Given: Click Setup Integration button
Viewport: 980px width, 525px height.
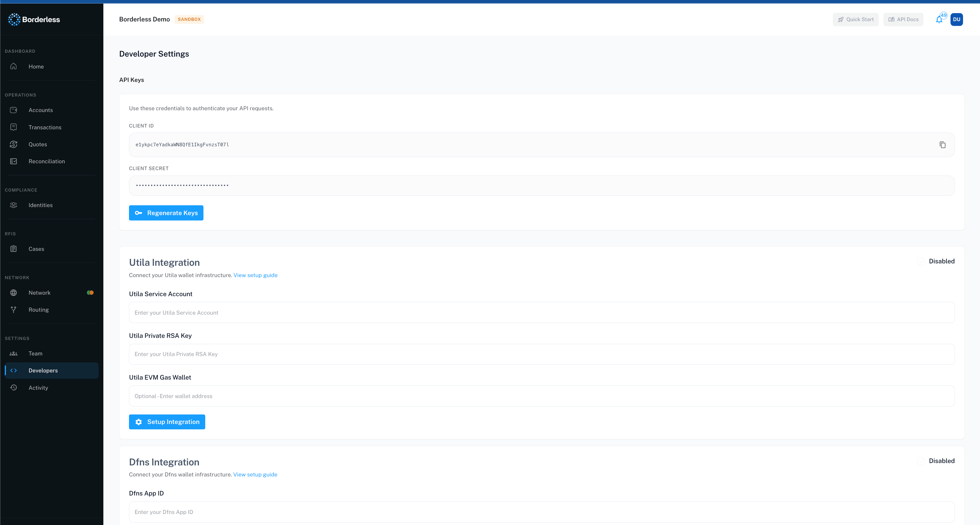Looking at the screenshot, I should point(167,422).
